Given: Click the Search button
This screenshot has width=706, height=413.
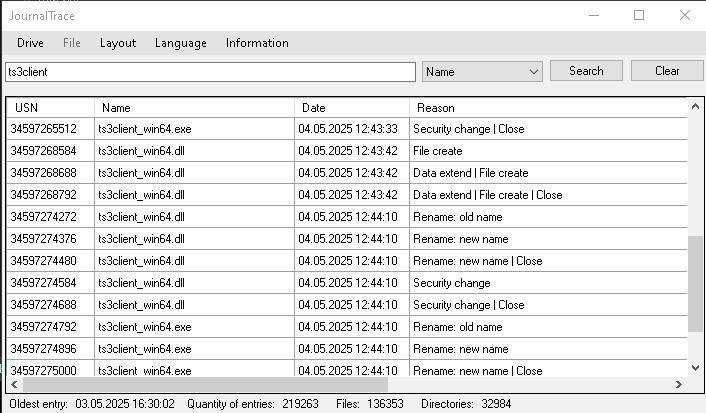Looking at the screenshot, I should pos(586,71).
